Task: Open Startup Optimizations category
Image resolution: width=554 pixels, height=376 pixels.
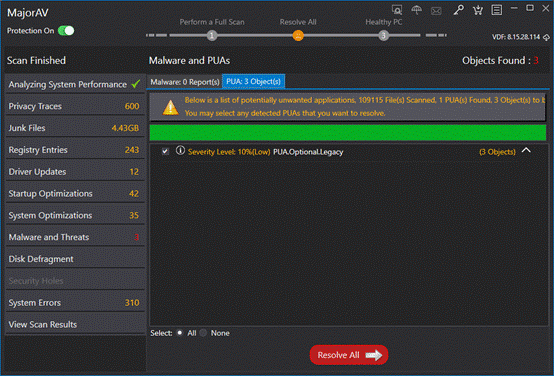Action: point(75,194)
